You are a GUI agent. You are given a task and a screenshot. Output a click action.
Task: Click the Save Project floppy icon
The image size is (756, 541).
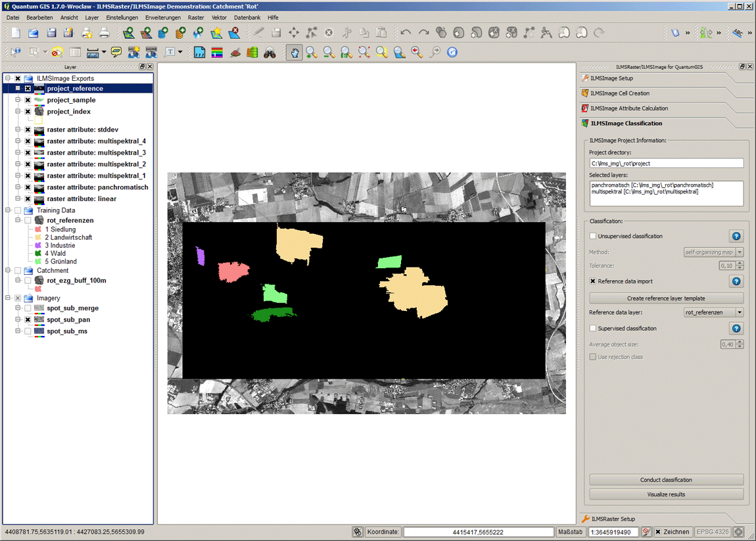51,33
